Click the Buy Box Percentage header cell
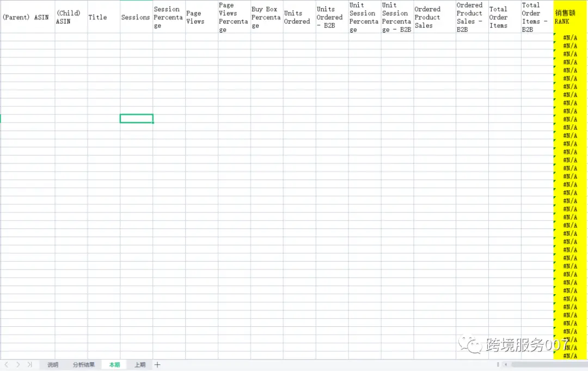The width and height of the screenshot is (588, 371). [x=267, y=17]
